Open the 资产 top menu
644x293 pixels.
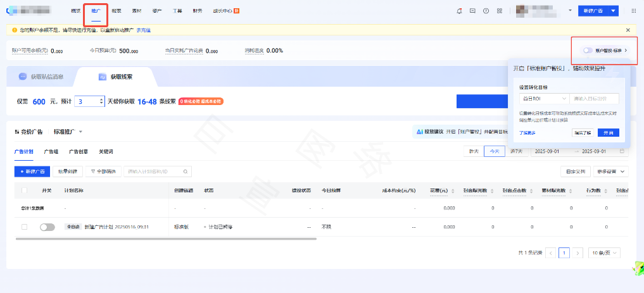point(157,11)
